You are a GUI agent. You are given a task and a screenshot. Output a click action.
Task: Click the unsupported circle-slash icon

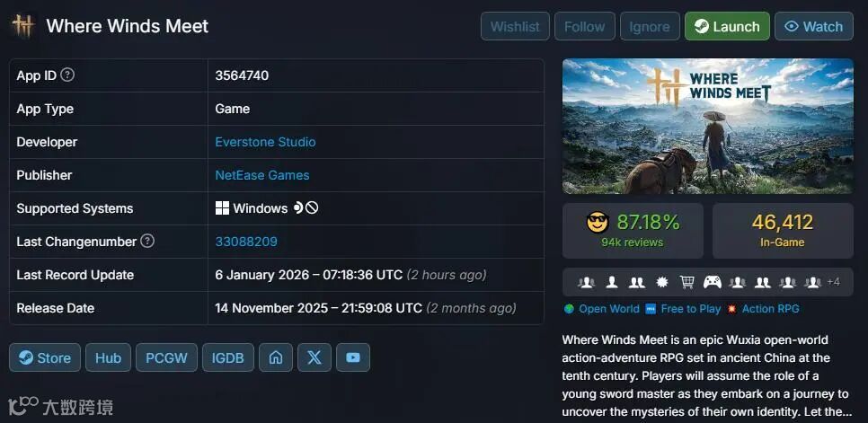[x=312, y=207]
